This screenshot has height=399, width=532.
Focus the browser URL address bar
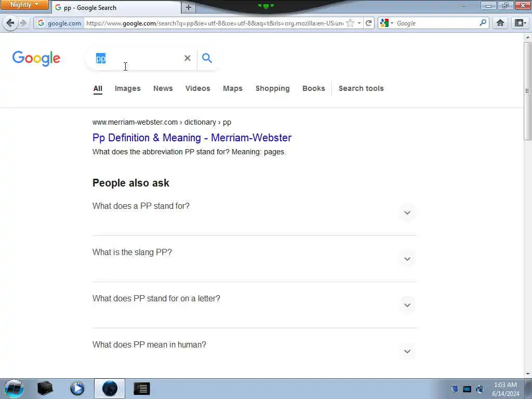coord(215,23)
